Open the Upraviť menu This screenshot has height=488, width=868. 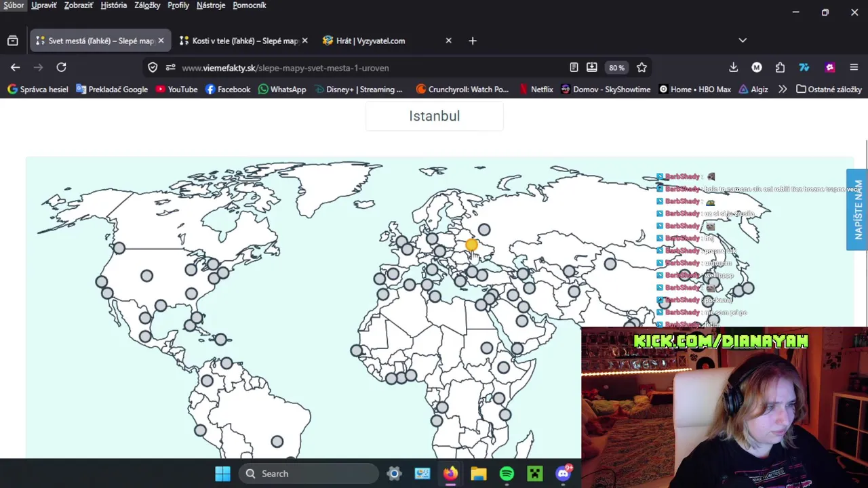pyautogui.click(x=44, y=5)
